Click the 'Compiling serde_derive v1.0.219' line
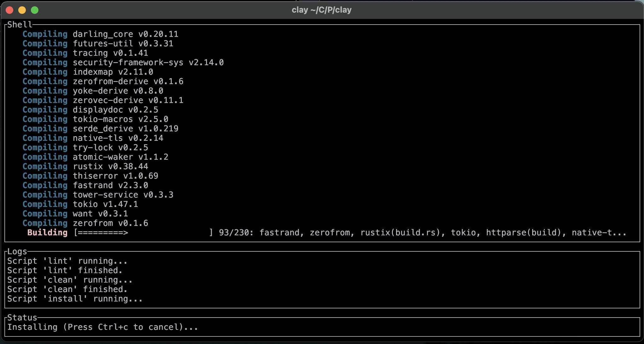Viewport: 644px width, 344px height. click(x=100, y=129)
